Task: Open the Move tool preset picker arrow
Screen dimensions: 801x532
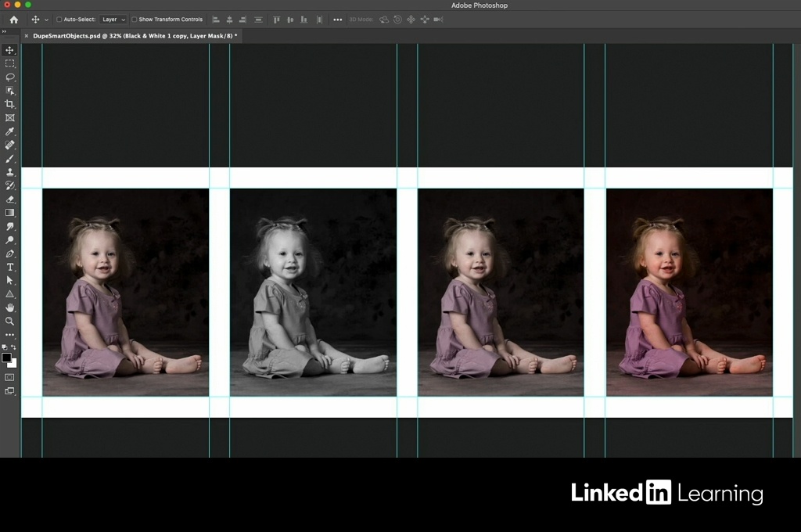Action: 46,20
